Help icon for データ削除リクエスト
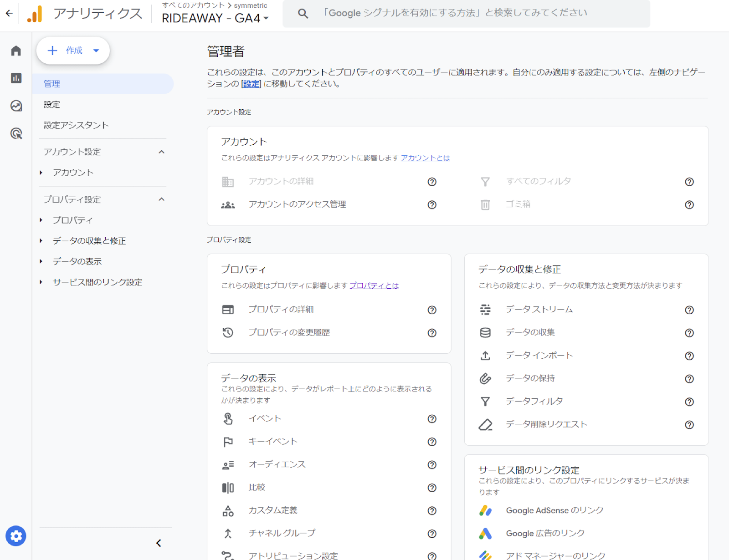Image resolution: width=729 pixels, height=560 pixels. 689,425
